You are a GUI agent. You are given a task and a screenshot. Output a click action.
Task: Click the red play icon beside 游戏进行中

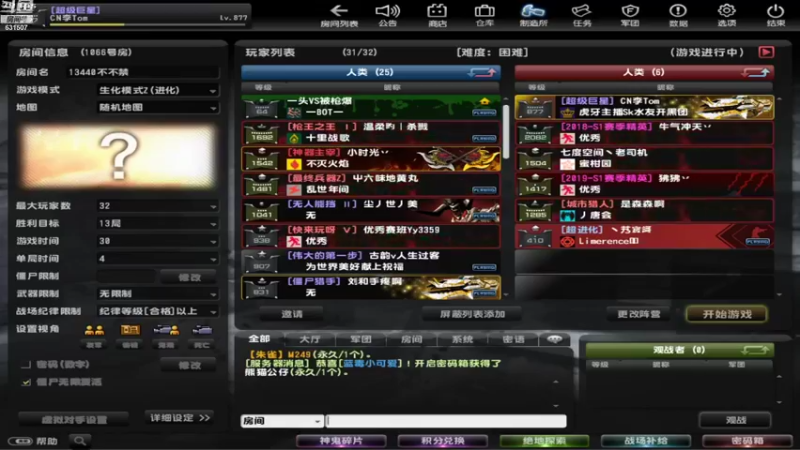click(x=766, y=52)
